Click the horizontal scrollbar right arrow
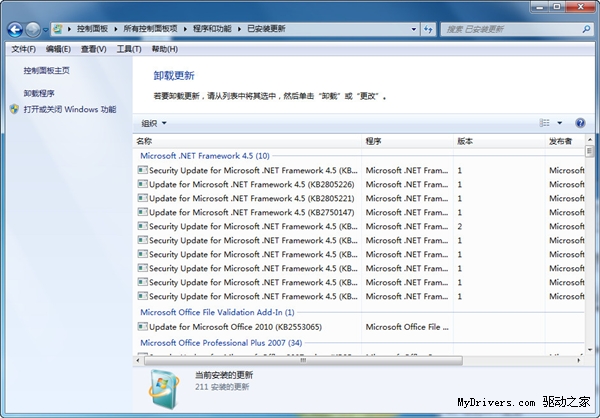The width and height of the screenshot is (600, 418). (x=579, y=360)
